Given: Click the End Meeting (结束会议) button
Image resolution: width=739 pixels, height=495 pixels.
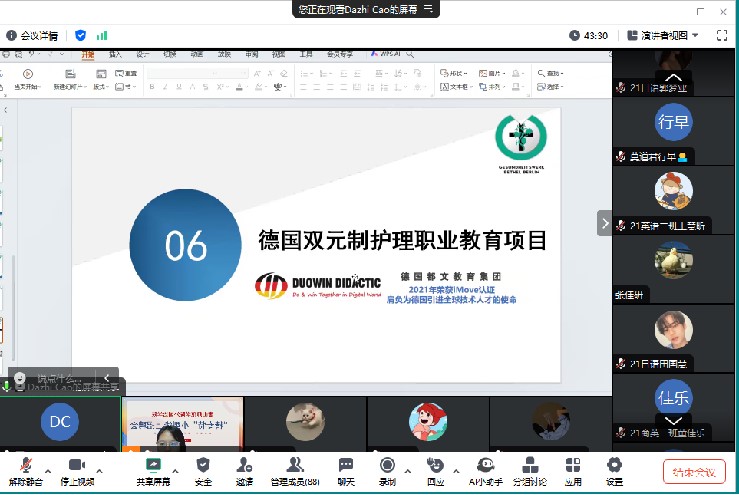Looking at the screenshot, I should click(693, 471).
